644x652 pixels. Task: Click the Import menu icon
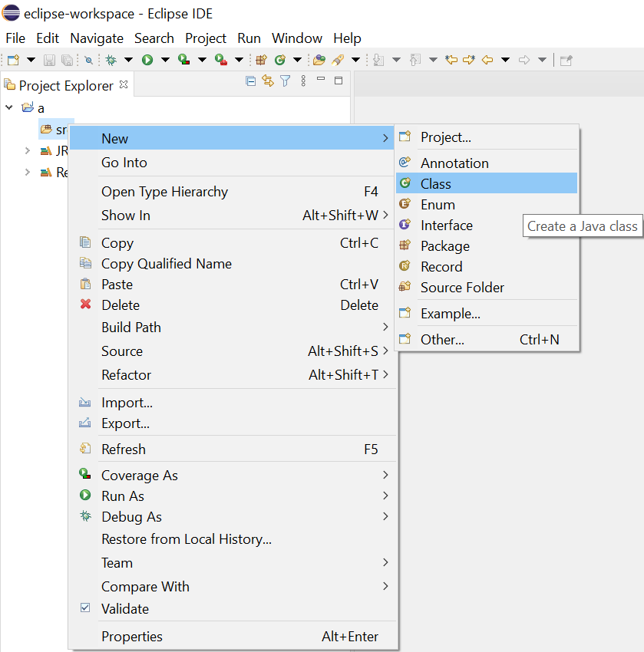[85, 402]
